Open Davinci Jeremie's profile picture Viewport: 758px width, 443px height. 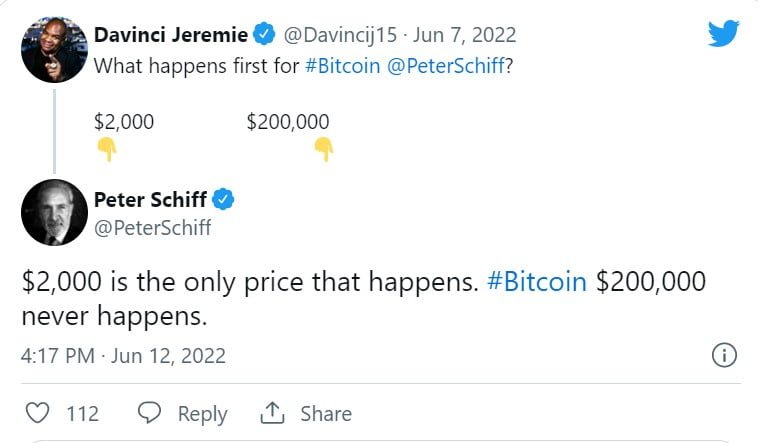click(54, 50)
